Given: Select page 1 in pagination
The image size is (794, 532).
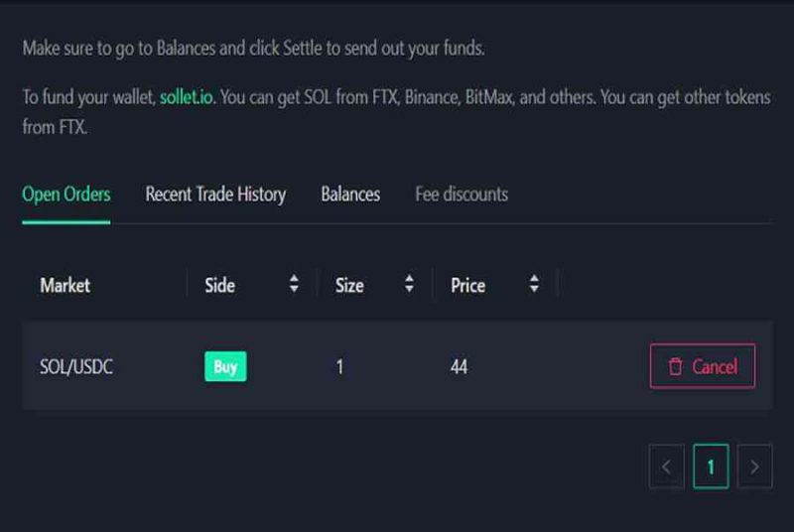Looking at the screenshot, I should (x=711, y=466).
